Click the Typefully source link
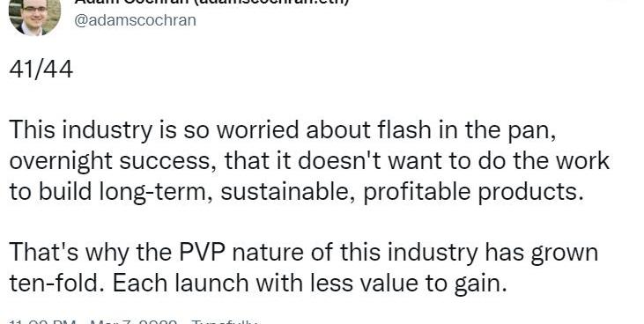644x324 pixels. [225, 321]
